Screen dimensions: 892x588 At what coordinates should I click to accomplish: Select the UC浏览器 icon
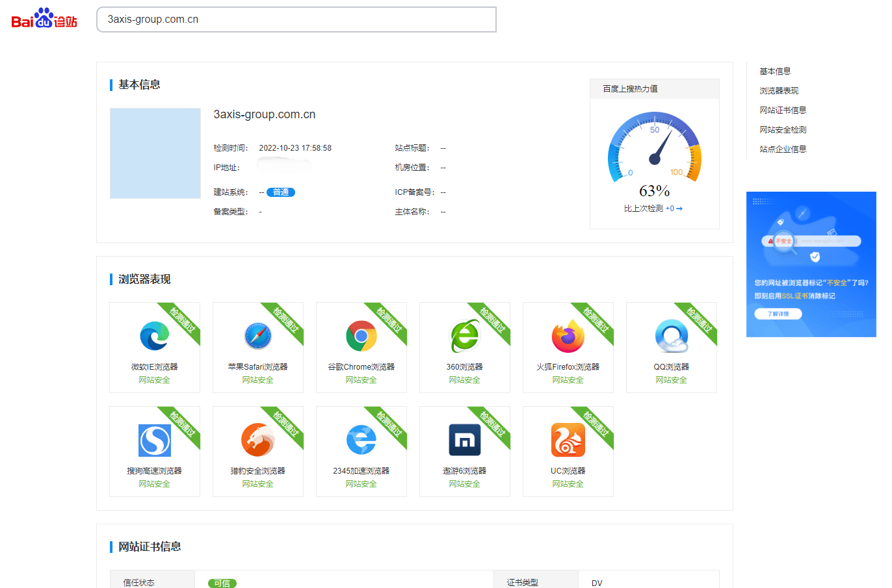point(568,440)
